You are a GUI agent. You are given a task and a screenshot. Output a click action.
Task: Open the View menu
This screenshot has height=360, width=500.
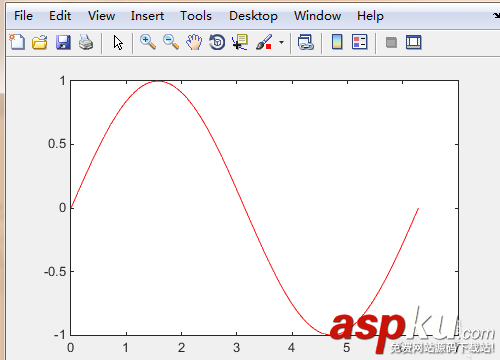(101, 16)
